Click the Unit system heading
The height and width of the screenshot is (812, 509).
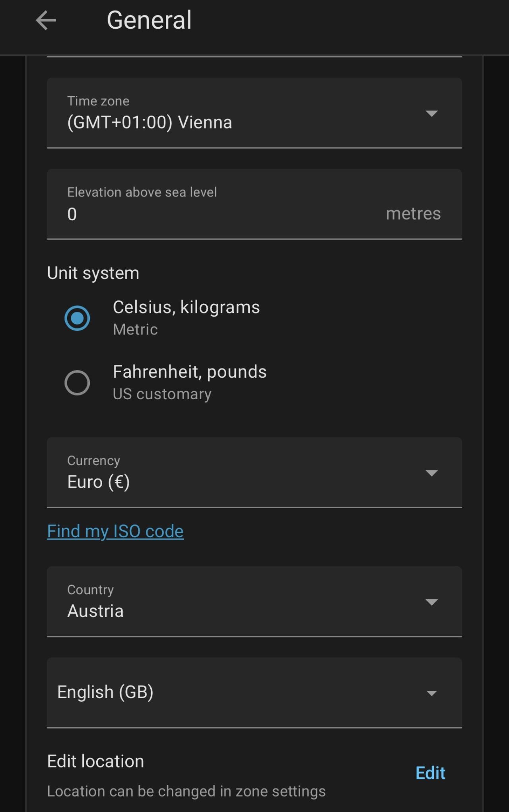[93, 273]
